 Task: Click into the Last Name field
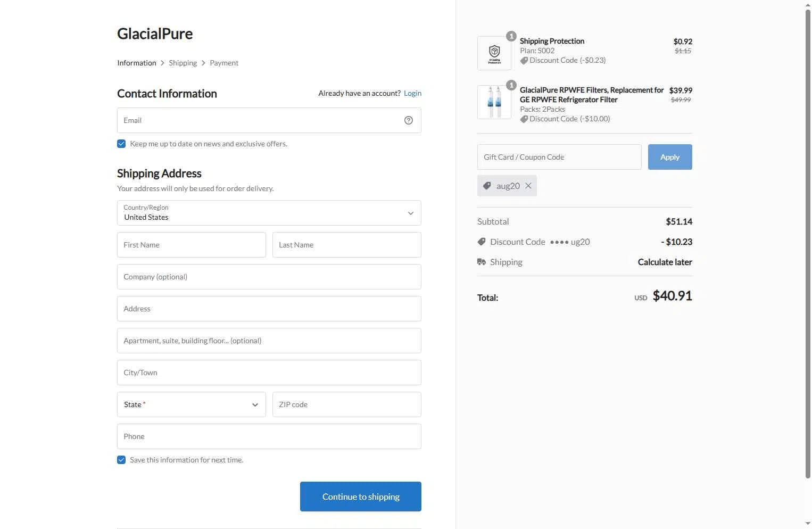click(347, 245)
